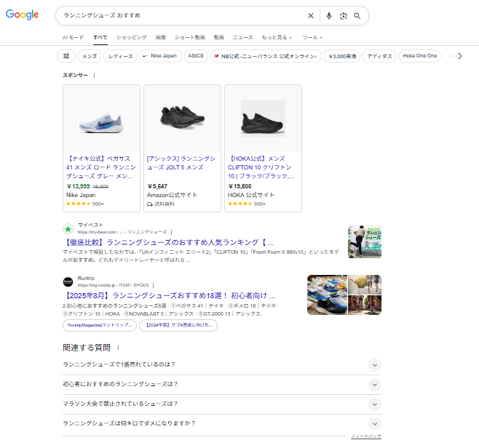Open the もっと見る dropdown
This screenshot has height=448, width=479.
tap(277, 36)
